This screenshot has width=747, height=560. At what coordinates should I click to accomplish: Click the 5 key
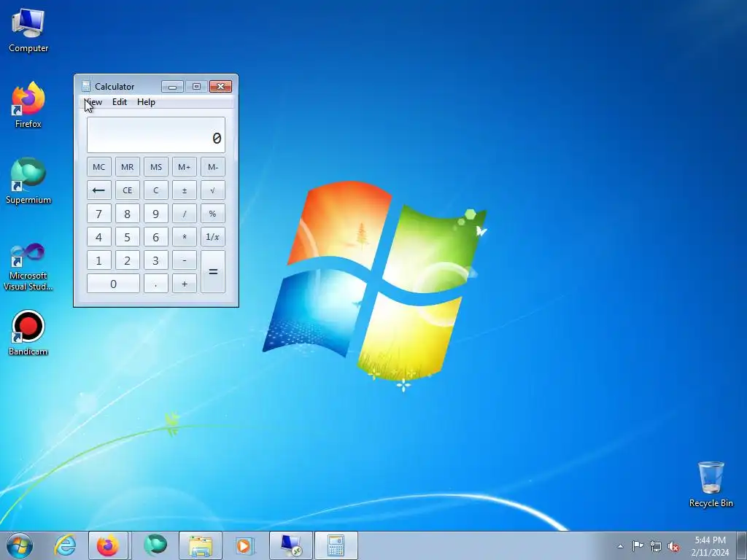[x=127, y=237]
